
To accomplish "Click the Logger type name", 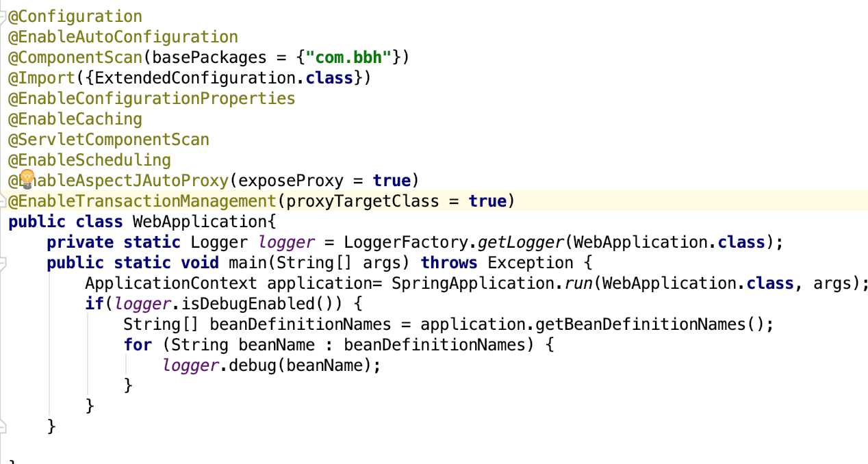I will tap(219, 242).
